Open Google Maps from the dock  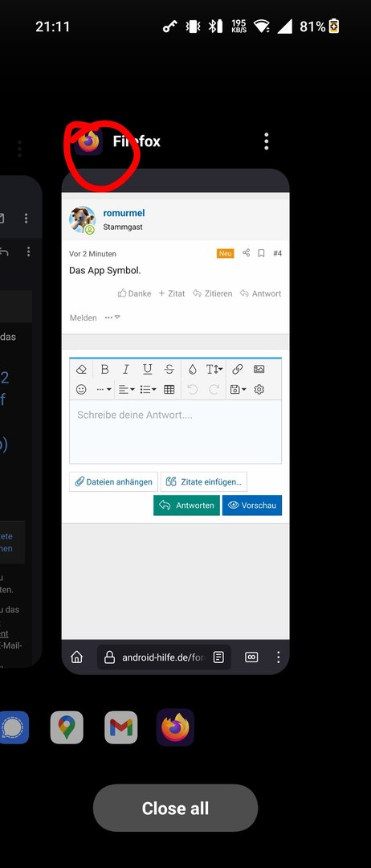pos(67,727)
